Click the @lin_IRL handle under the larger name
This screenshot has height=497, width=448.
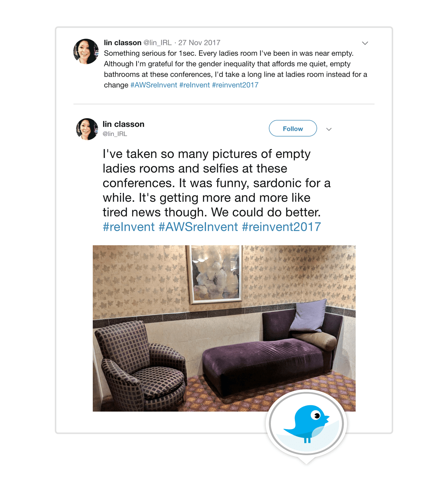tap(115, 134)
